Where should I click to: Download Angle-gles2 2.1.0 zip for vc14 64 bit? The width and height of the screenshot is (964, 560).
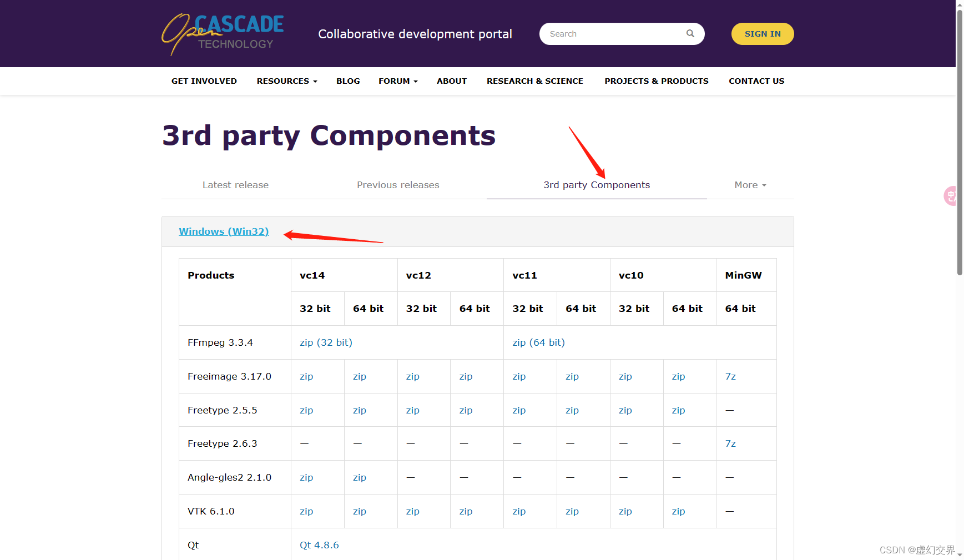(x=359, y=477)
